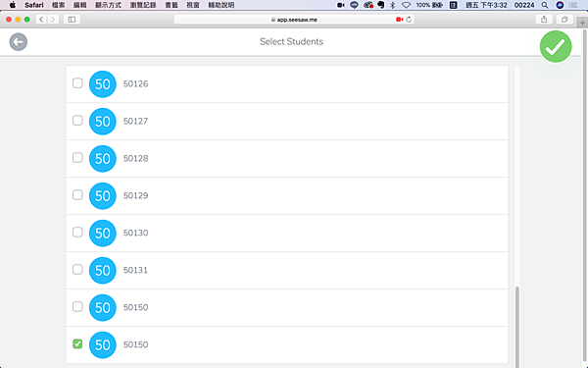This screenshot has height=368, width=588.
Task: Click the 50 avatar for 50127
Action: coord(102,122)
